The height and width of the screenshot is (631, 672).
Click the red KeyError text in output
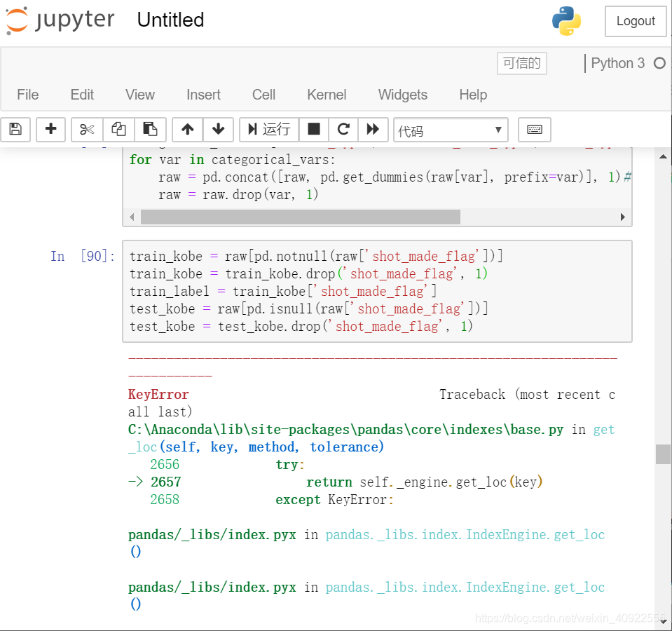(158, 394)
